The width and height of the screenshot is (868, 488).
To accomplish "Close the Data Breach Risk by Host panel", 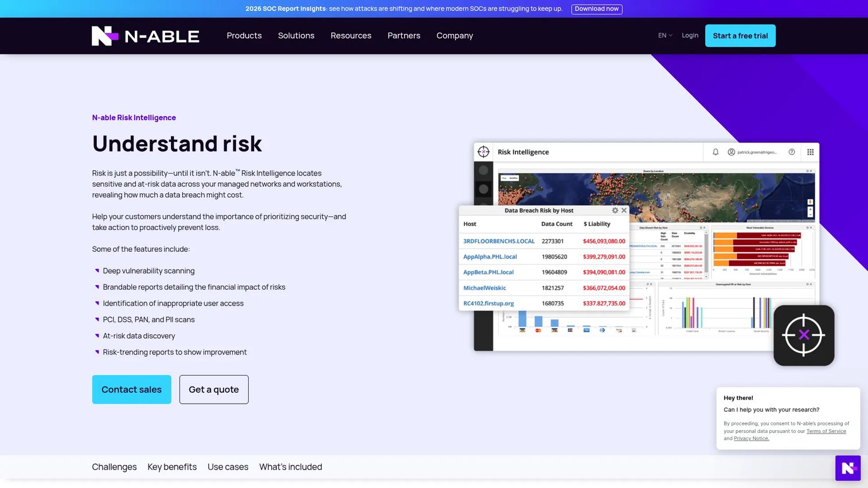I will click(x=624, y=210).
